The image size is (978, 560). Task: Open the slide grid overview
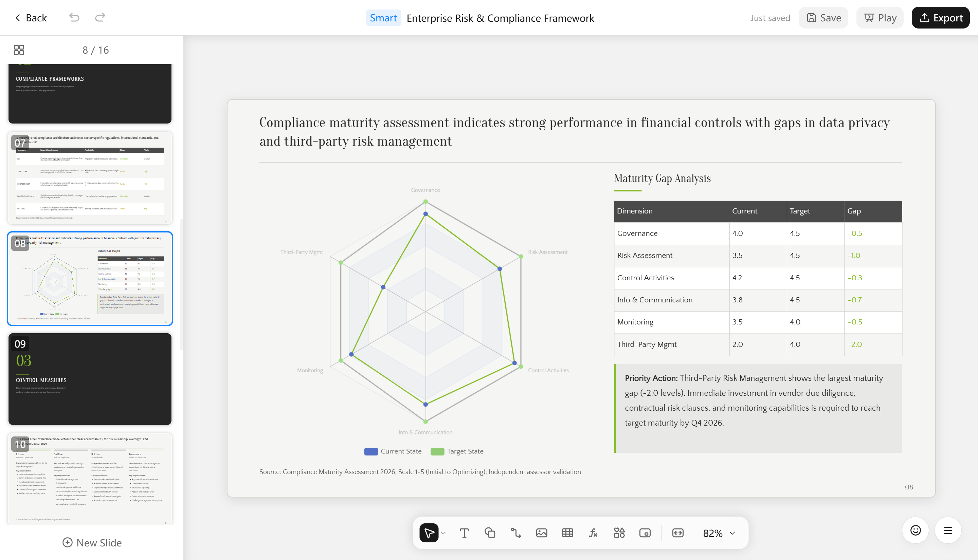pyautogui.click(x=19, y=50)
